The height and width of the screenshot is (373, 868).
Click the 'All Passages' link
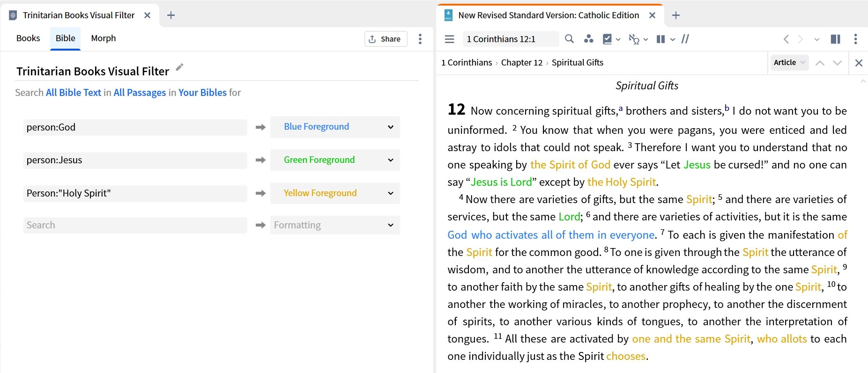point(140,93)
